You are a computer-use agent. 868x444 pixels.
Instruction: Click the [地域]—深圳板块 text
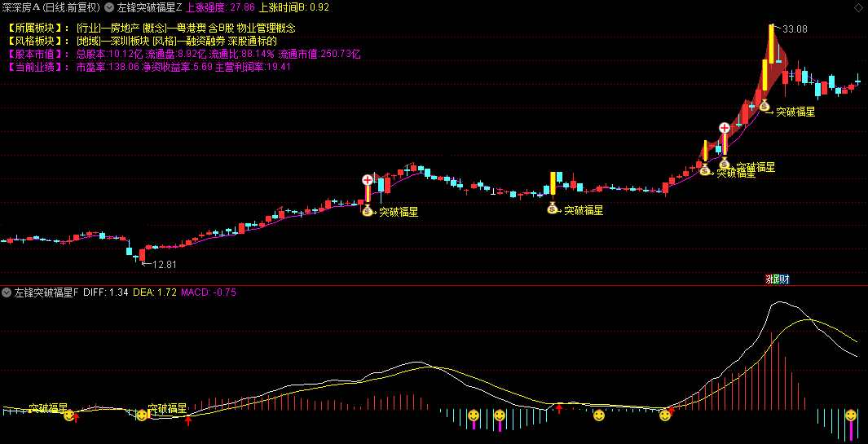click(x=113, y=41)
